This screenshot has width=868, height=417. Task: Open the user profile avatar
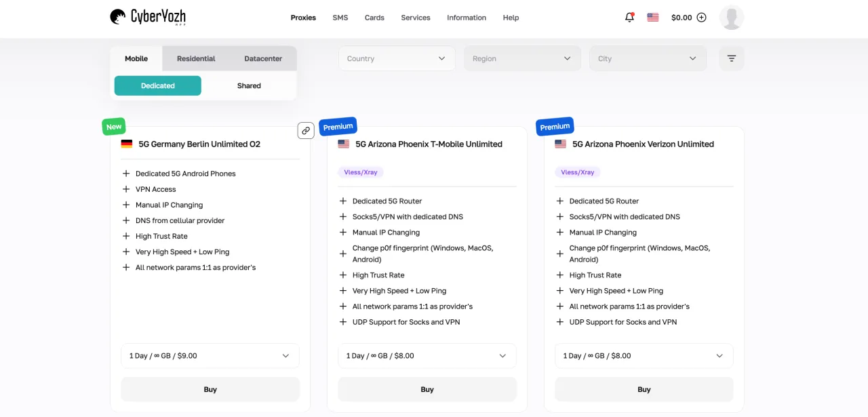click(x=731, y=18)
